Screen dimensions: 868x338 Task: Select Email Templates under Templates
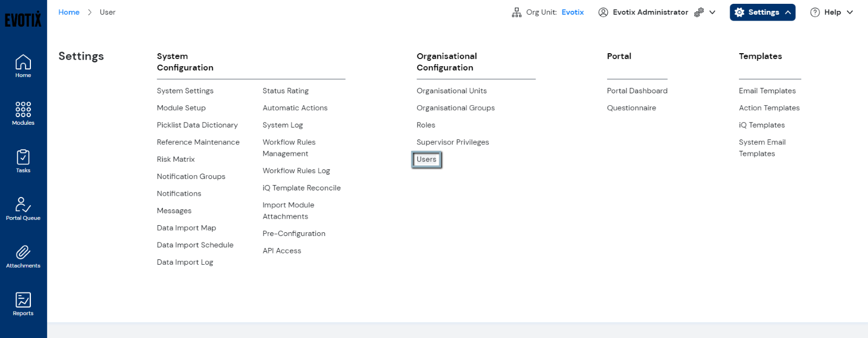[x=767, y=91]
